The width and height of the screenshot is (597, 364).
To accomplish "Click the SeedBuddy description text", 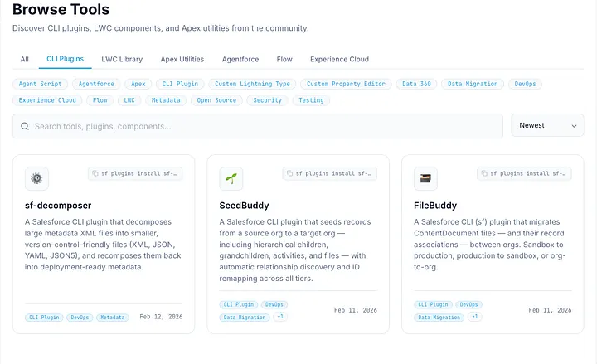I will pyautogui.click(x=295, y=250).
